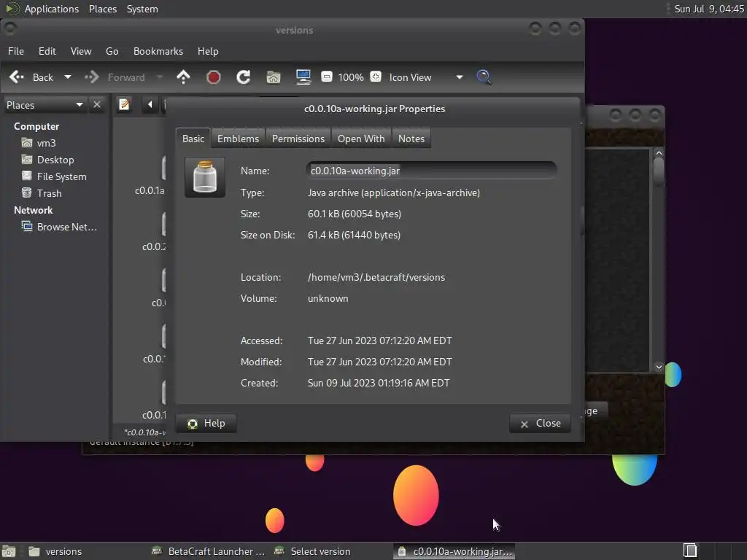Open the Go menu
The height and width of the screenshot is (560, 747).
(x=112, y=51)
